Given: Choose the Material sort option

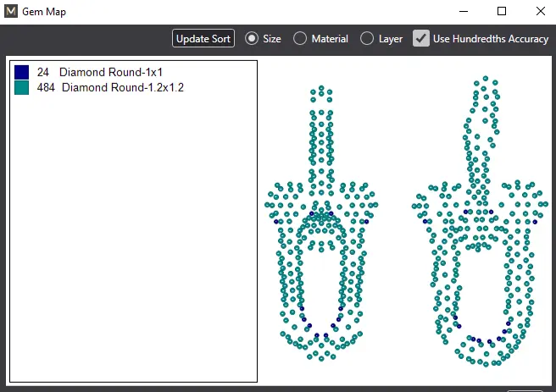Looking at the screenshot, I should [300, 39].
